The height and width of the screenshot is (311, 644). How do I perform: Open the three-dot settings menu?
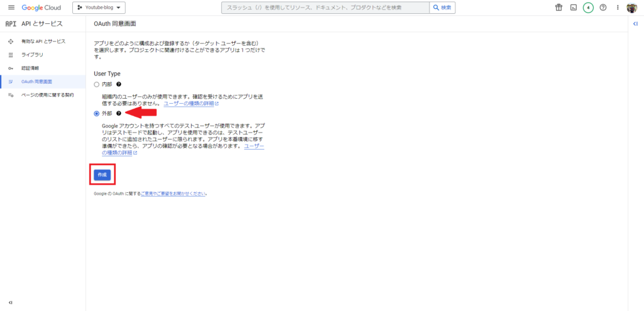coord(618,8)
